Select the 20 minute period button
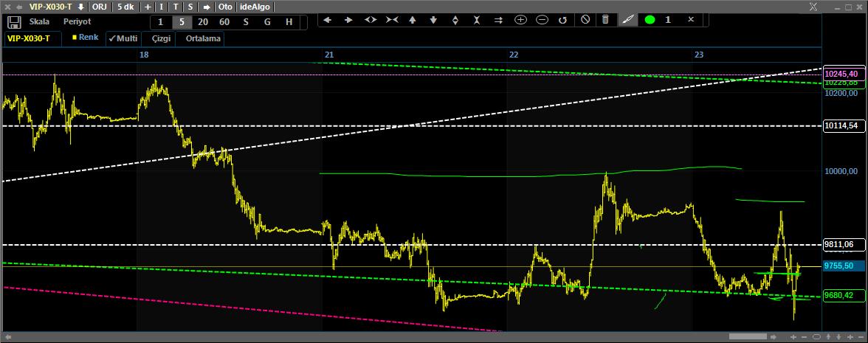The image size is (868, 343). pos(203,22)
